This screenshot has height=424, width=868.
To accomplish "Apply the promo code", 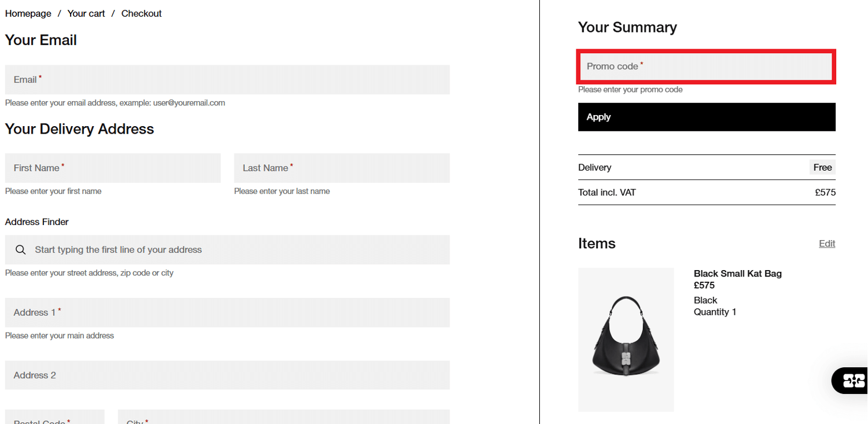I will pos(706,116).
